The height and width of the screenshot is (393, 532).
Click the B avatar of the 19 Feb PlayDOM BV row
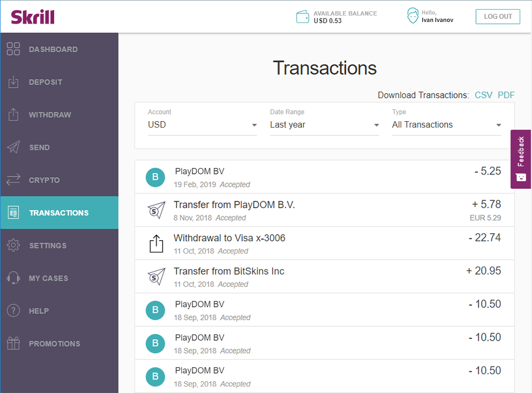point(155,177)
